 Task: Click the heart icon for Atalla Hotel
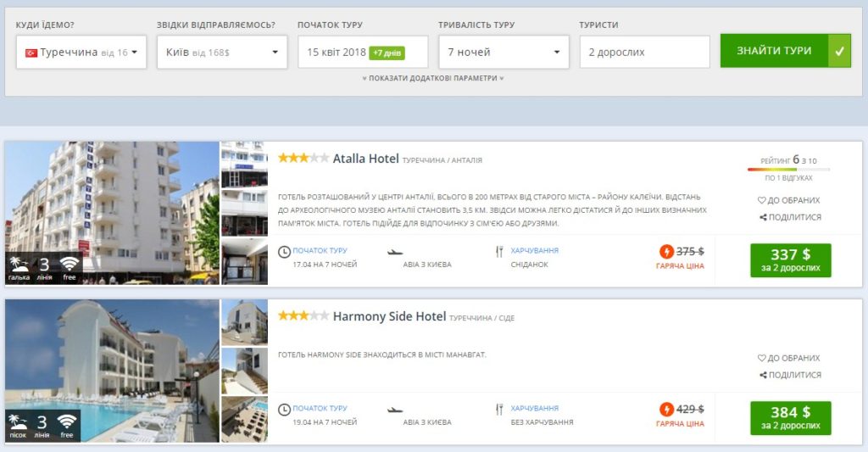762,200
